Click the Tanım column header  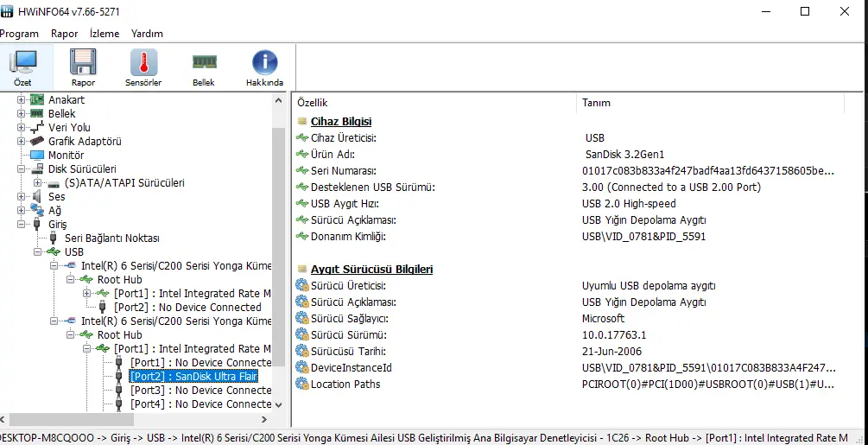(711, 103)
